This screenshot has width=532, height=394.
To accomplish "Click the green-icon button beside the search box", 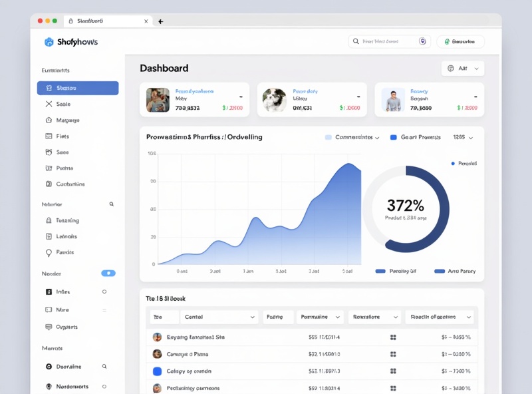I will [460, 41].
